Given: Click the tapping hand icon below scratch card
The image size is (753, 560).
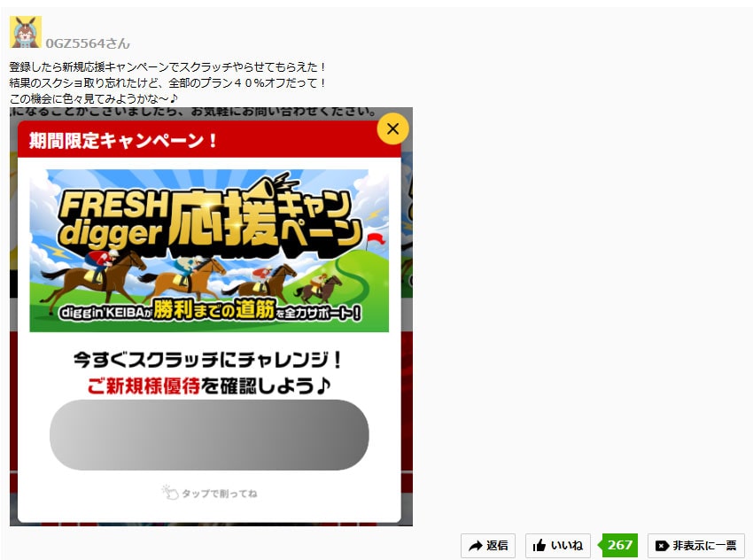Looking at the screenshot, I should pyautogui.click(x=169, y=493).
